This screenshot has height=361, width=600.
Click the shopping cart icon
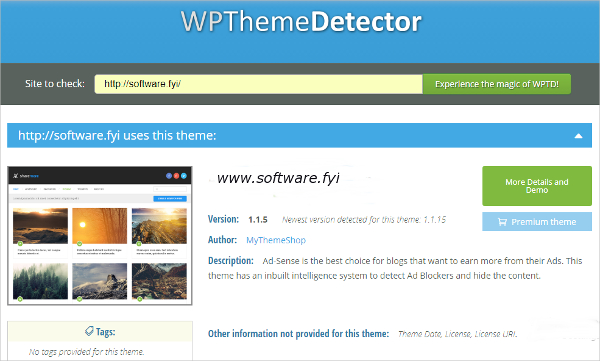502,222
